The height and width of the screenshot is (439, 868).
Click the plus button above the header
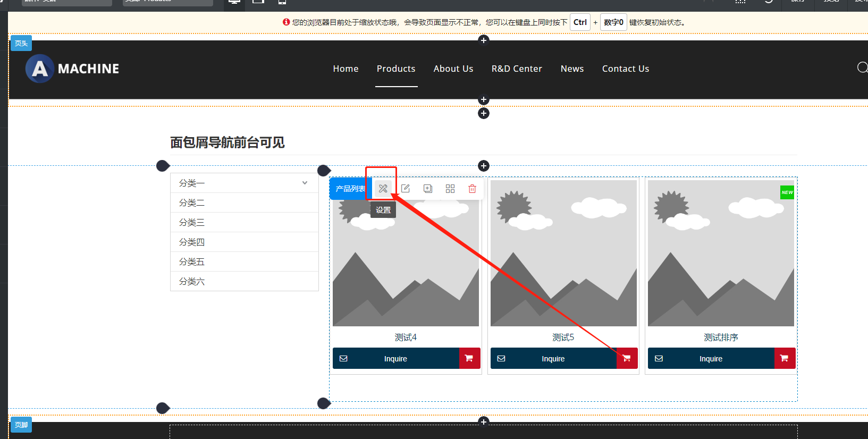click(483, 40)
